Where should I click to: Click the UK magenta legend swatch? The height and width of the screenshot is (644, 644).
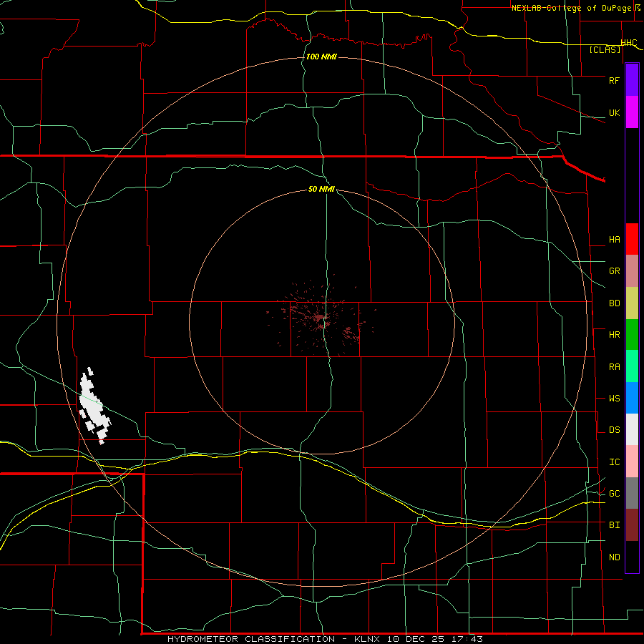click(x=632, y=112)
